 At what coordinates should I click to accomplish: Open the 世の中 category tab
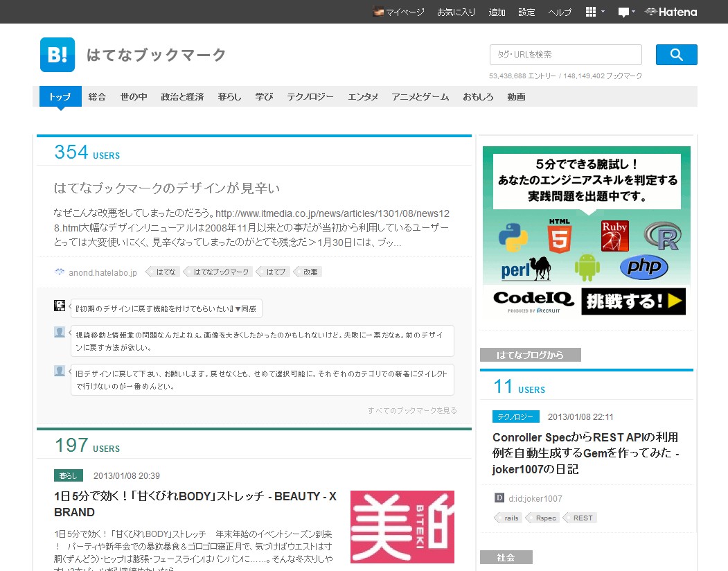coord(134,96)
